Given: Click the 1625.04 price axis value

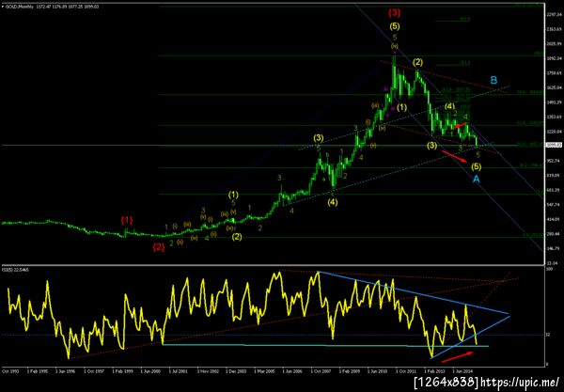Looking at the screenshot, I should (x=553, y=87).
